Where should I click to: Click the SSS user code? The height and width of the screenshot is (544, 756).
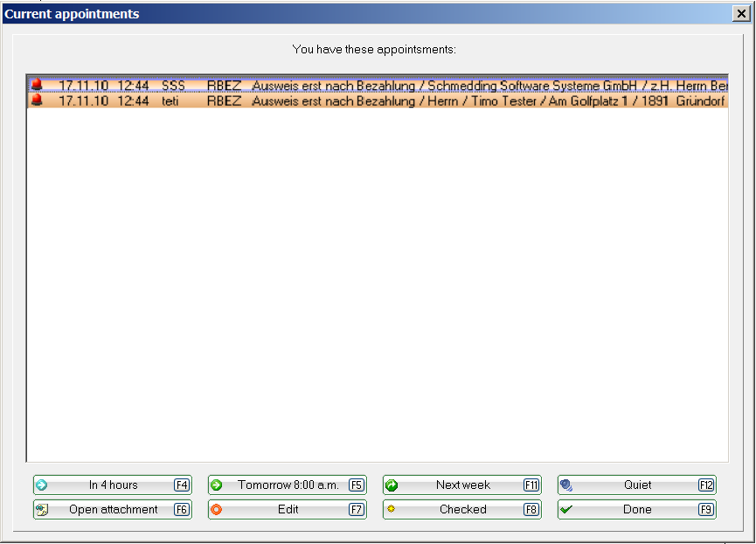coord(173,86)
